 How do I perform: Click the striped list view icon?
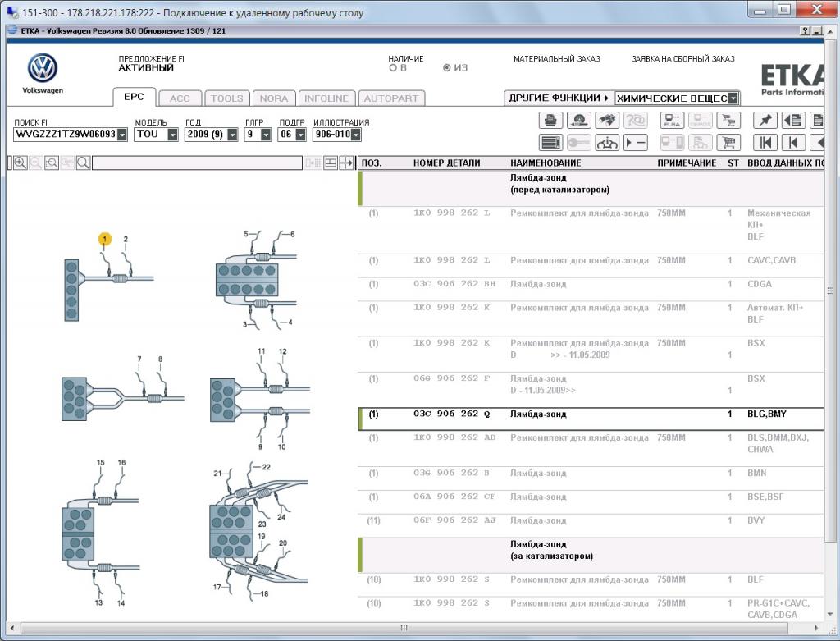point(550,143)
